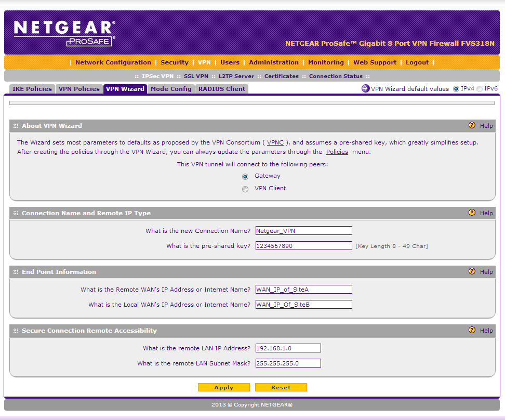Click the Connection Name input field
The image size is (505, 420).
pos(304,230)
